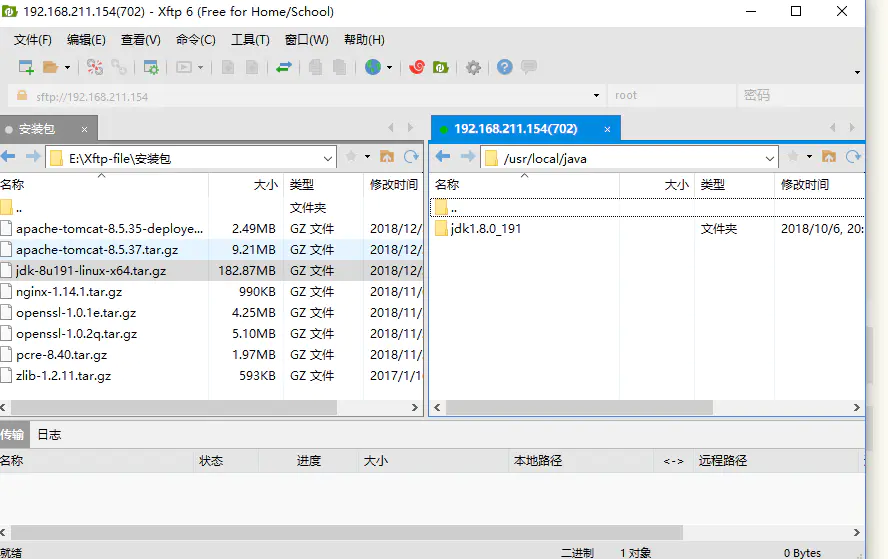Expand the Open Session dropdown arrow

click(67, 67)
